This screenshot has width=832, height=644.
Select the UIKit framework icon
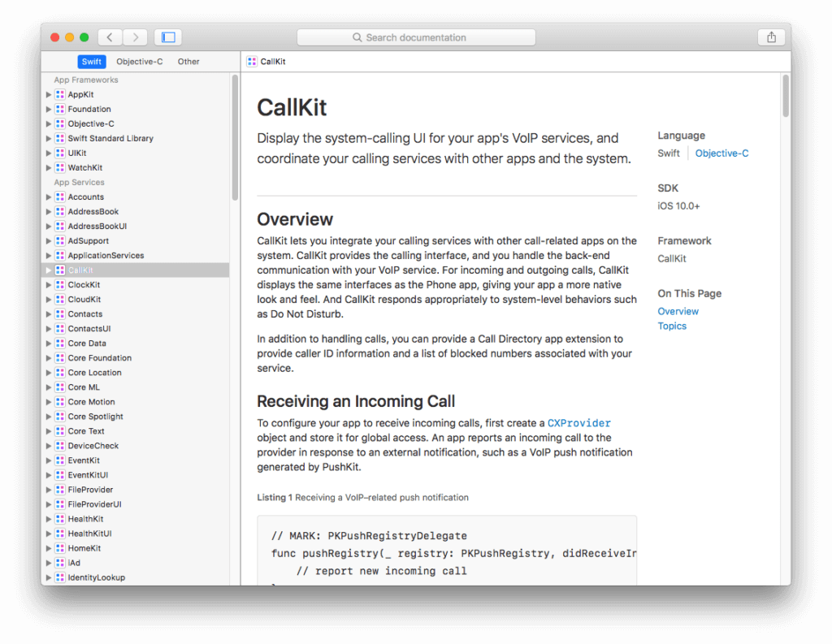click(x=60, y=153)
